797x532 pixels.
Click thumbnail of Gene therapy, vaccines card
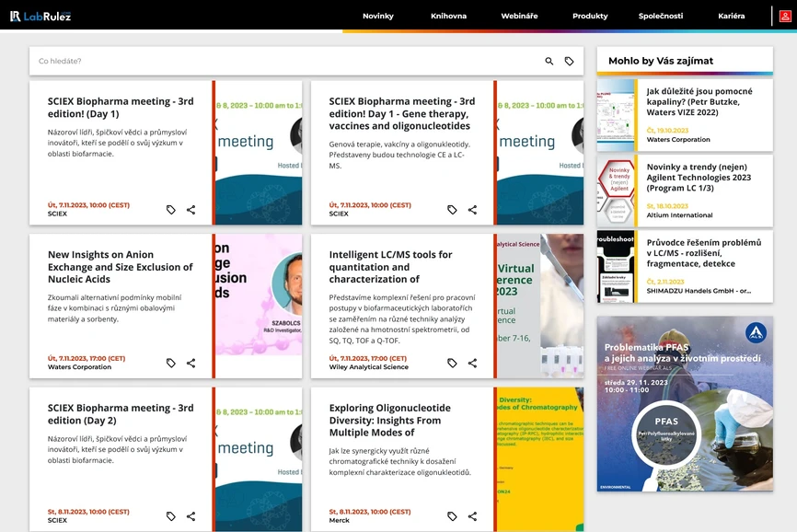point(540,153)
